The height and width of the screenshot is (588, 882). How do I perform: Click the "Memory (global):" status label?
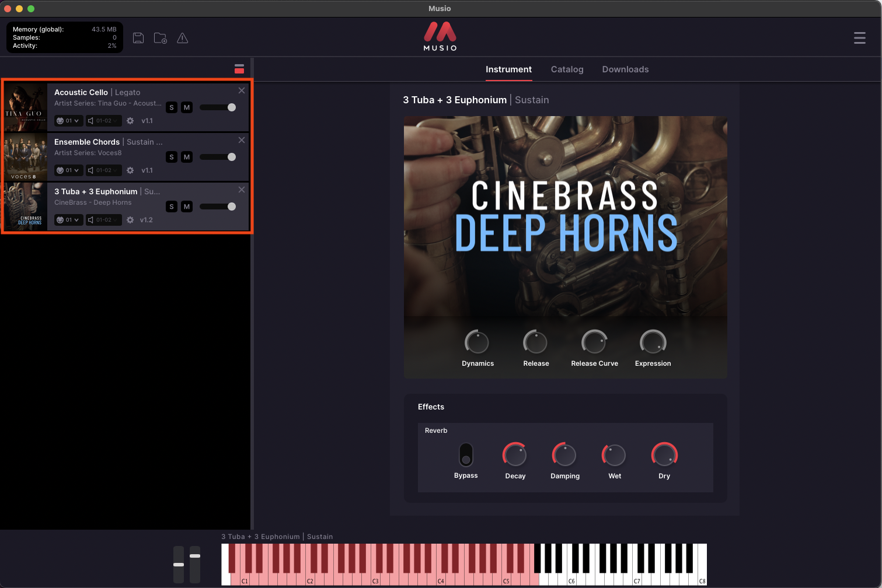[39, 29]
